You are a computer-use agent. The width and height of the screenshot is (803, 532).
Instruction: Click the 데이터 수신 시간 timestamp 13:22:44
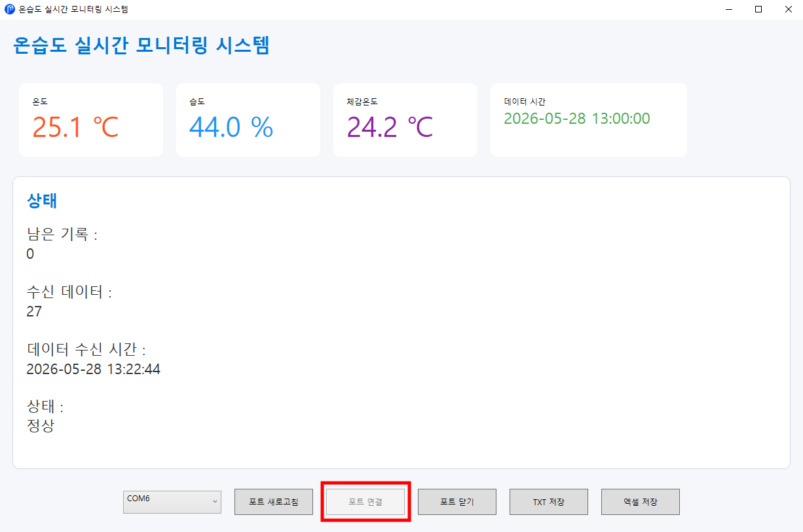coord(93,370)
